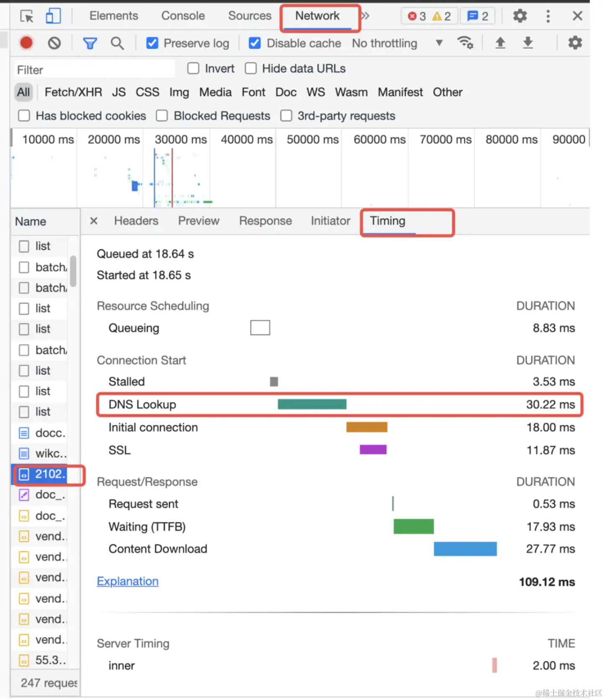Image resolution: width=605 pixels, height=700 pixels.
Task: Open network conditions wifi-gear icon
Action: [465, 43]
